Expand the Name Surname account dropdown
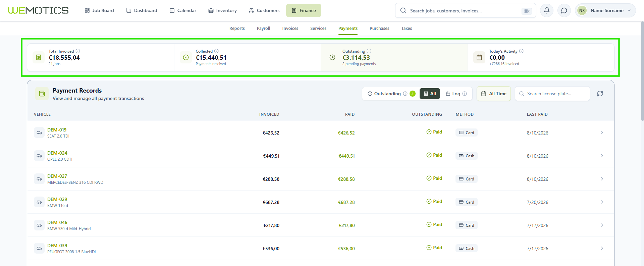644x266 pixels. coord(605,10)
